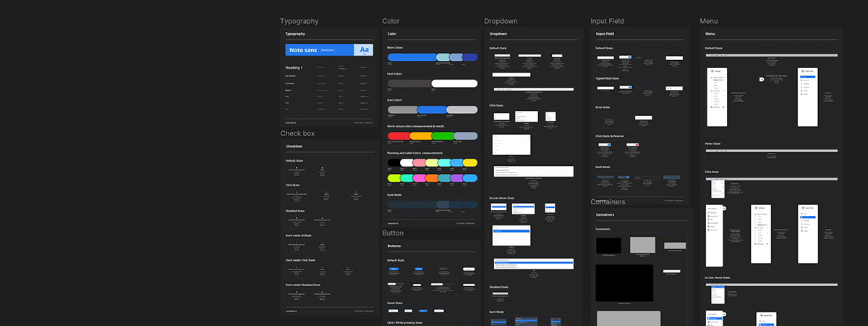The height and width of the screenshot is (326, 868).
Task: Pick the black Planning and Label swatch
Action: pos(393,163)
